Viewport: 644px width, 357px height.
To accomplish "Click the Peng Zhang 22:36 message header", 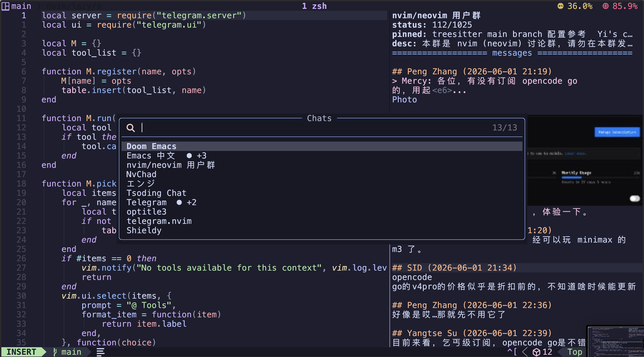I will 472,305.
